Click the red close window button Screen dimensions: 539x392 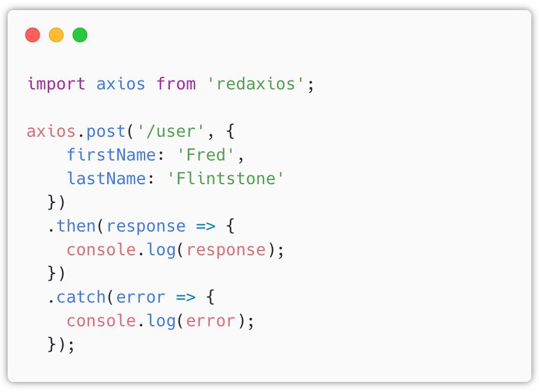33,36
